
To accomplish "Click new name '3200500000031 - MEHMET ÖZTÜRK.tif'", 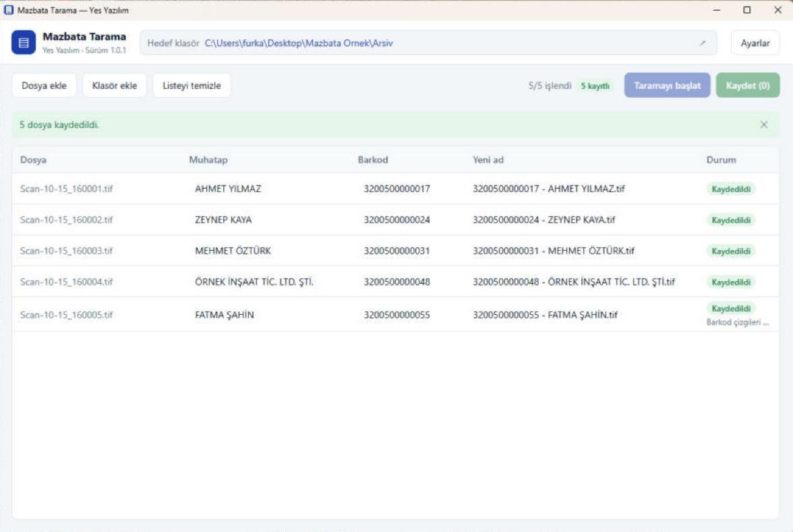I will 553,250.
